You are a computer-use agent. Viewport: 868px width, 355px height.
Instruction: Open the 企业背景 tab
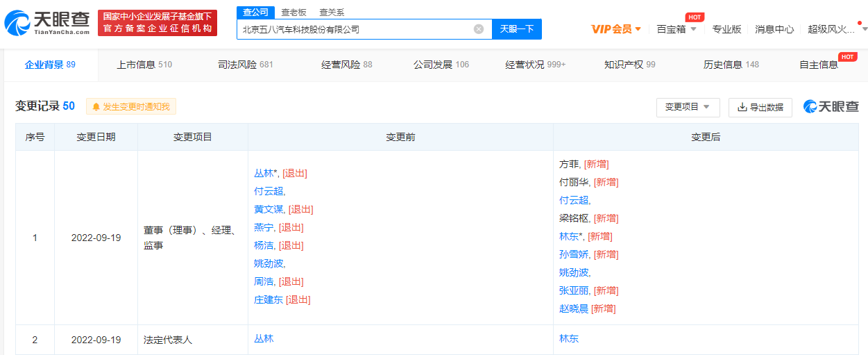[50, 65]
